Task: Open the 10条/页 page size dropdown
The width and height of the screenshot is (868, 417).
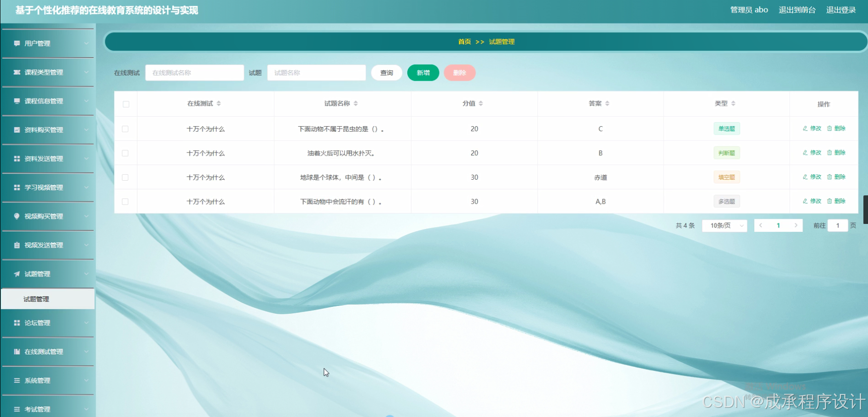Action: click(x=724, y=225)
